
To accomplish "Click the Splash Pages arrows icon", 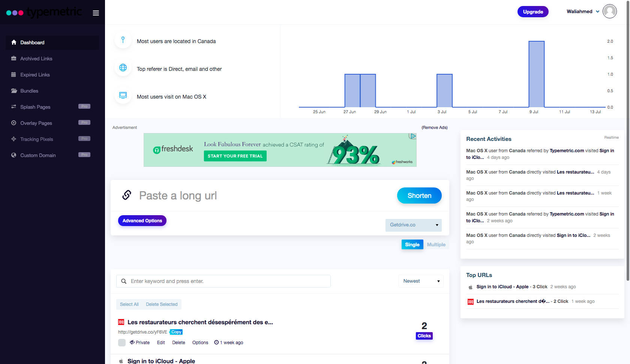I will tap(14, 107).
